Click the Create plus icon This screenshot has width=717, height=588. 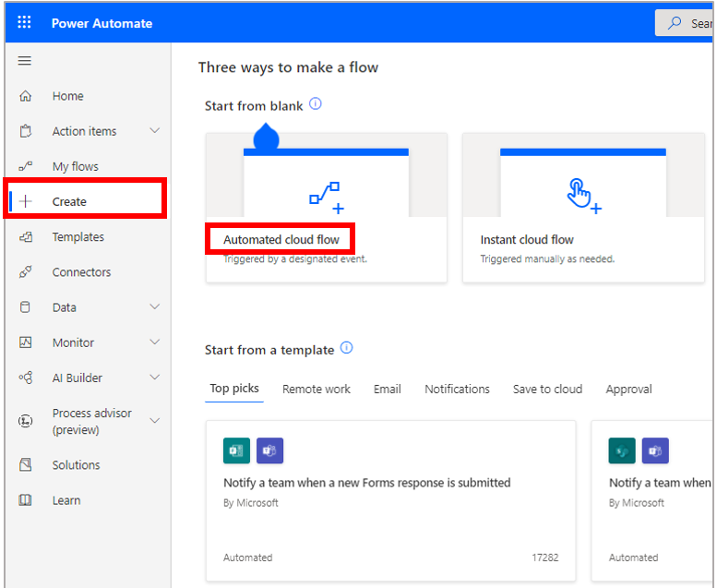(26, 201)
